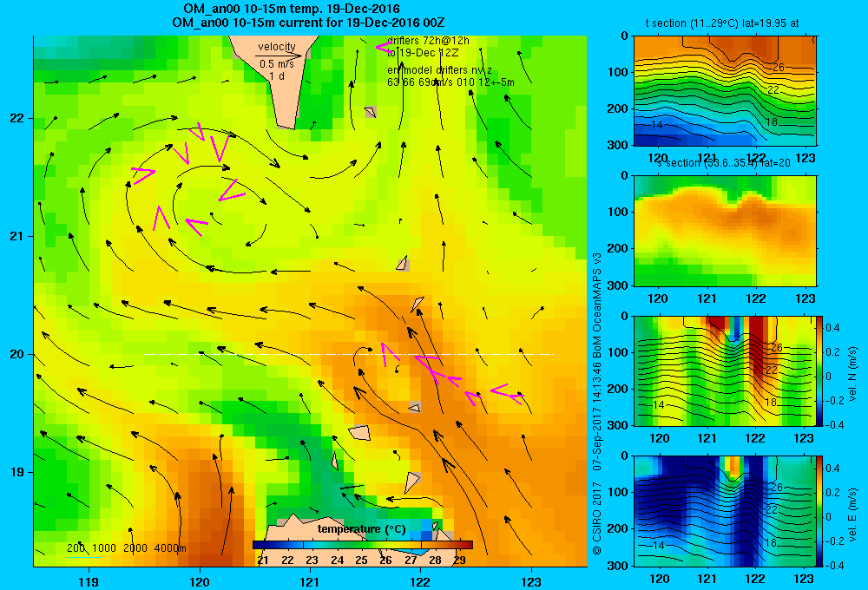Click the white dashed section line at latitude 20

pyautogui.click(x=348, y=354)
